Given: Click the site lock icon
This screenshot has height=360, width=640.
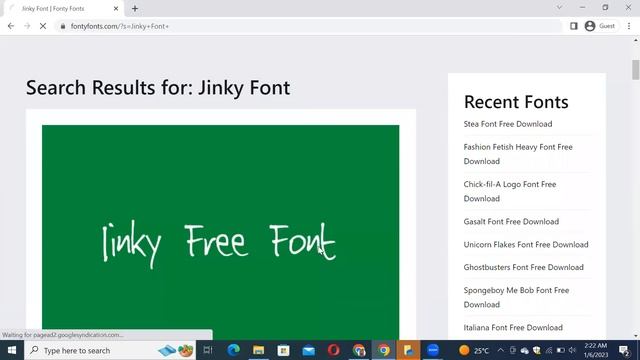Looking at the screenshot, I should click(x=62, y=26).
